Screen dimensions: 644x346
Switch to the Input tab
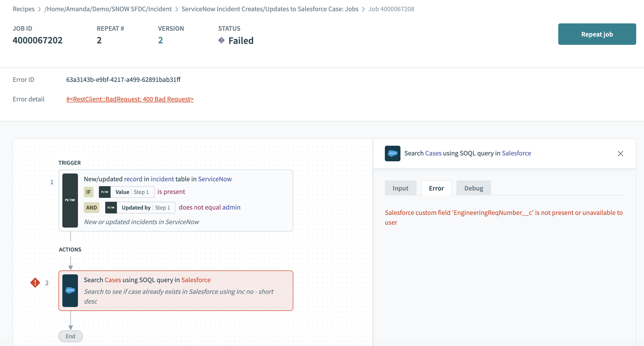pos(400,188)
